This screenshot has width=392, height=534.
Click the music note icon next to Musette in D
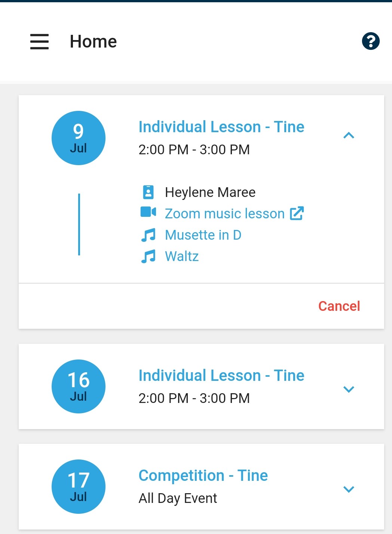coord(148,235)
